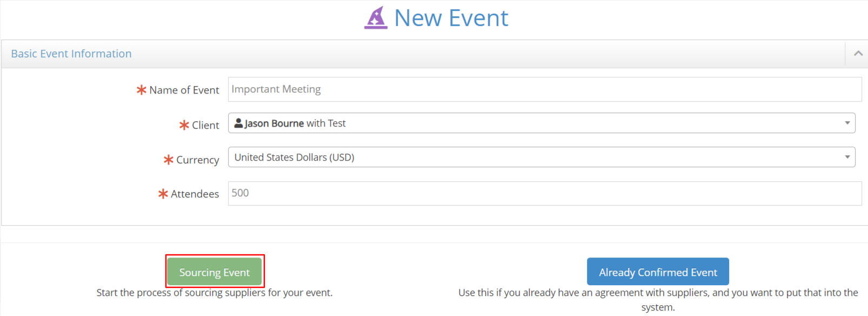868x316 pixels.
Task: Click the New Event page title
Action: coord(451,17)
